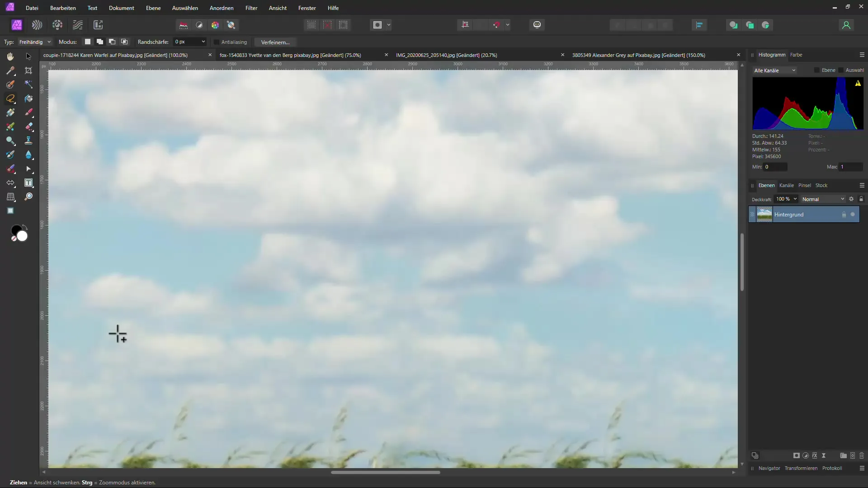Image resolution: width=868 pixels, height=488 pixels.
Task: Select the Erase Brush tool
Action: [28, 127]
